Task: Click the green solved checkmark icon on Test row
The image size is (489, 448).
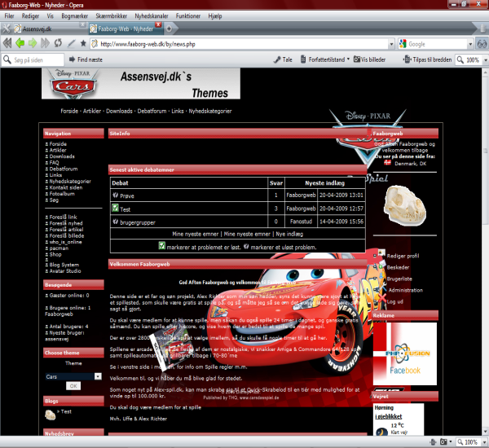Action: pos(115,208)
